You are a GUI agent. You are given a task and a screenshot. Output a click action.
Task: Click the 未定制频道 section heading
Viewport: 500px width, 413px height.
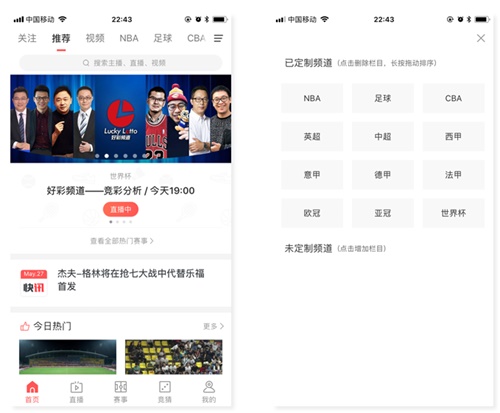[308, 248]
